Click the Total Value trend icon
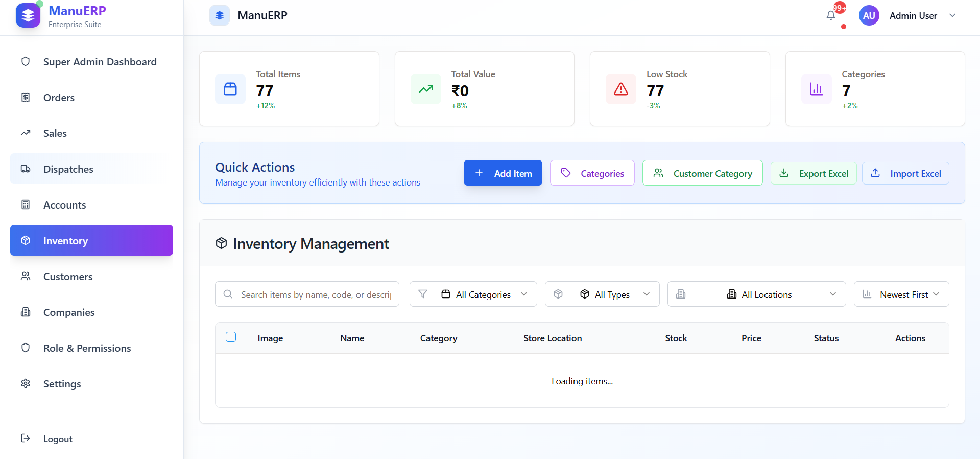This screenshot has width=980, height=459. point(426,89)
